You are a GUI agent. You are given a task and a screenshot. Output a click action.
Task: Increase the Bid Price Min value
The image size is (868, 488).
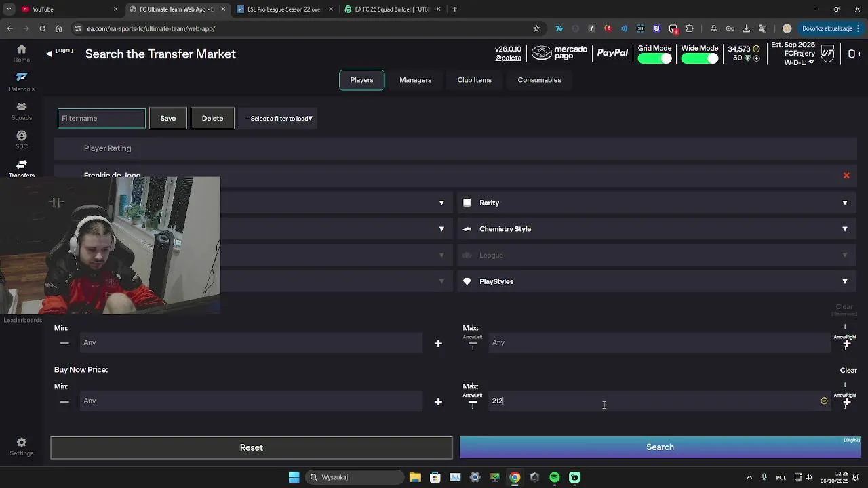click(438, 343)
